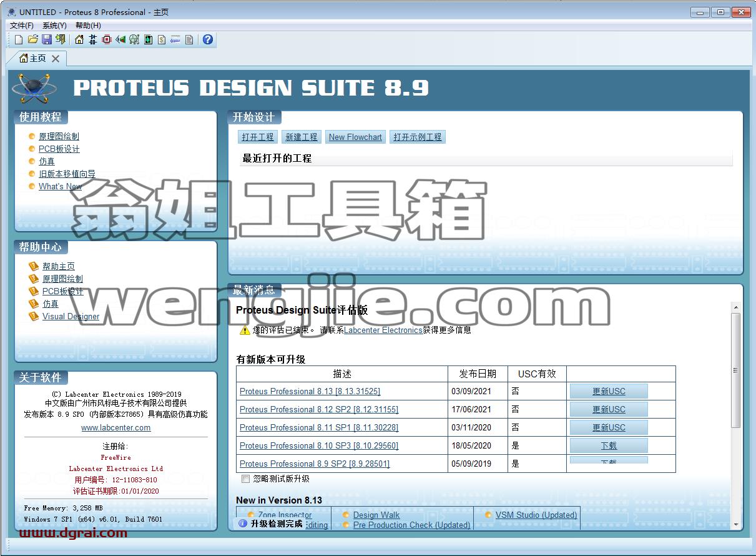Click the Save Project floppy icon

pos(47,39)
